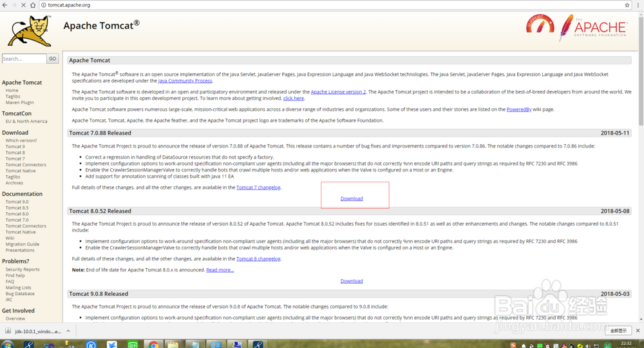Open the FAQ link

10,282
